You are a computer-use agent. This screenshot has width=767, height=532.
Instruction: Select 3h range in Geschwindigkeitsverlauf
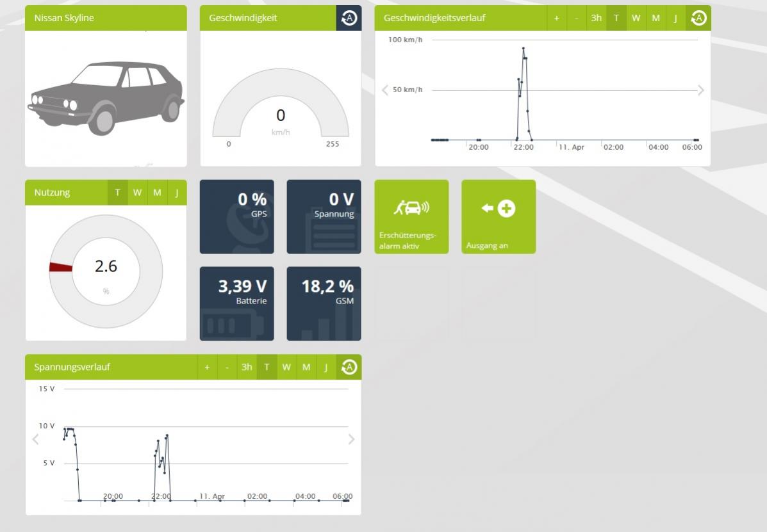tap(597, 18)
